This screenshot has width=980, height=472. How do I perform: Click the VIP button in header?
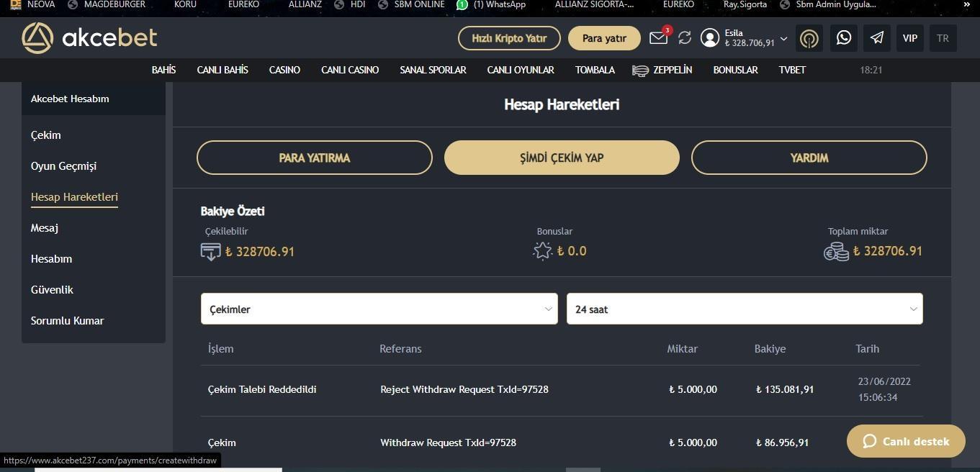coord(910,38)
